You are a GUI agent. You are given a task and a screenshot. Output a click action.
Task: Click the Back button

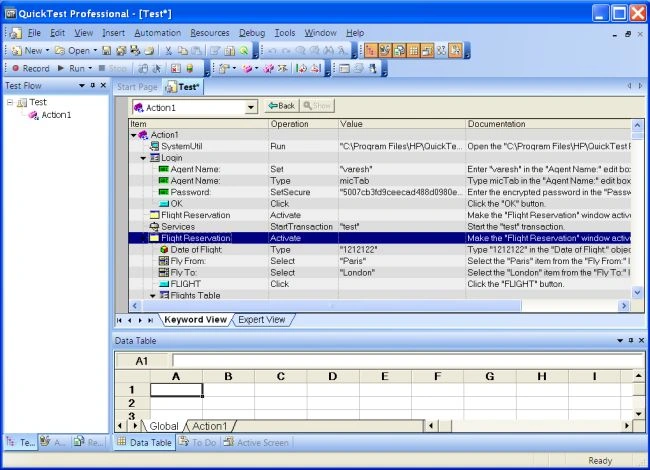click(281, 106)
